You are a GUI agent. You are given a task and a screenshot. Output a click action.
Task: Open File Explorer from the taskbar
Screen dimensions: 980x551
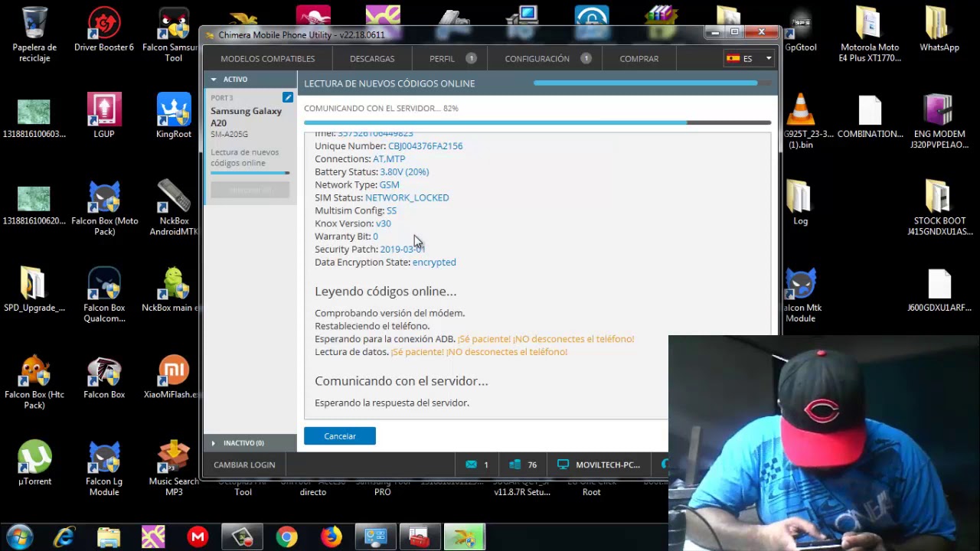coord(109,537)
